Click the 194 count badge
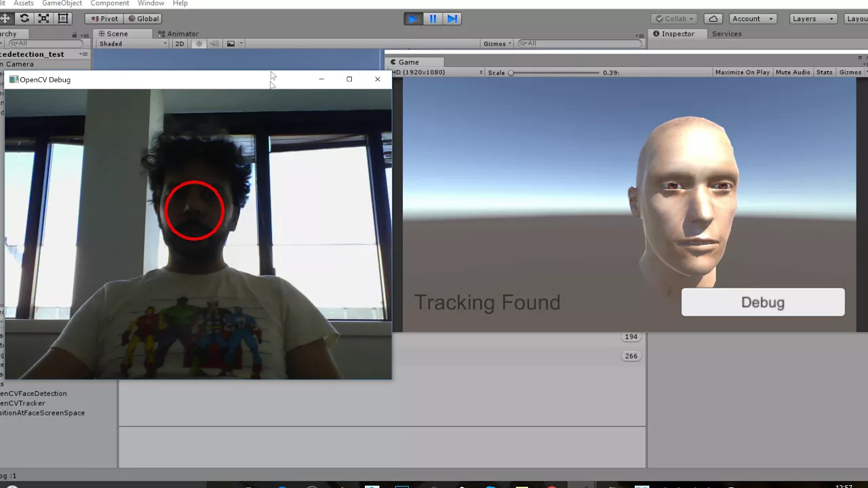Viewport: 868px width, 488px height. 631,337
